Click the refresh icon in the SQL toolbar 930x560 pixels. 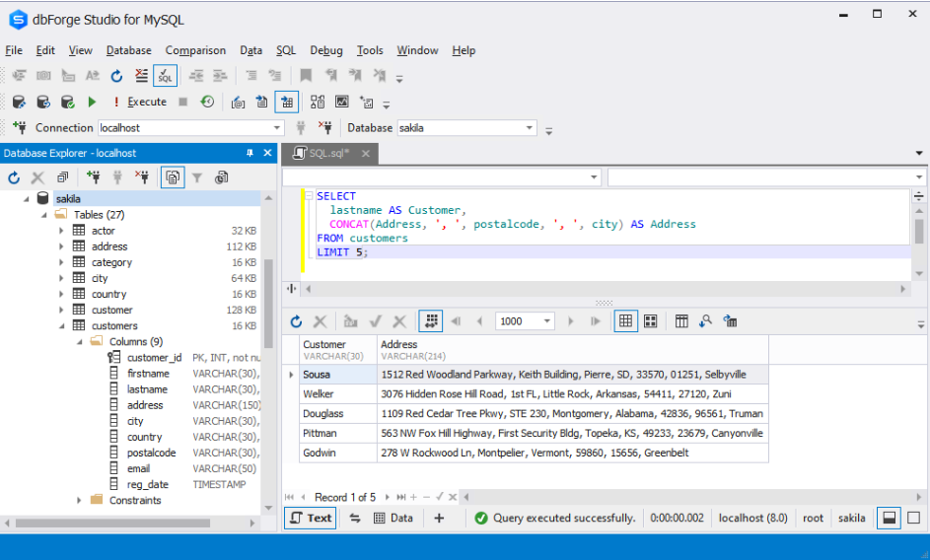click(116, 76)
